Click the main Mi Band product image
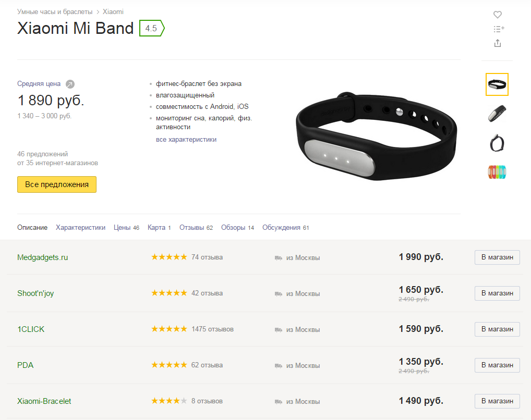Viewport: 531px width, 420px height. [376, 136]
